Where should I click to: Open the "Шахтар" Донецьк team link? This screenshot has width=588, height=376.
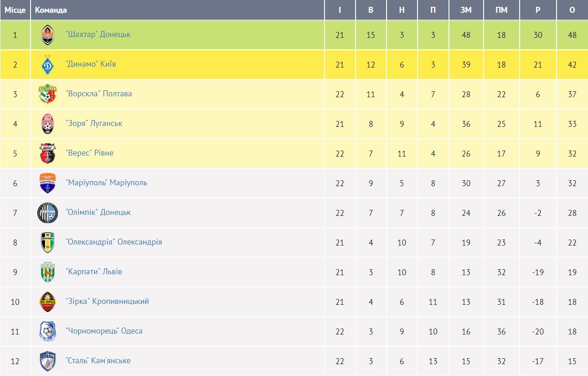pos(98,34)
